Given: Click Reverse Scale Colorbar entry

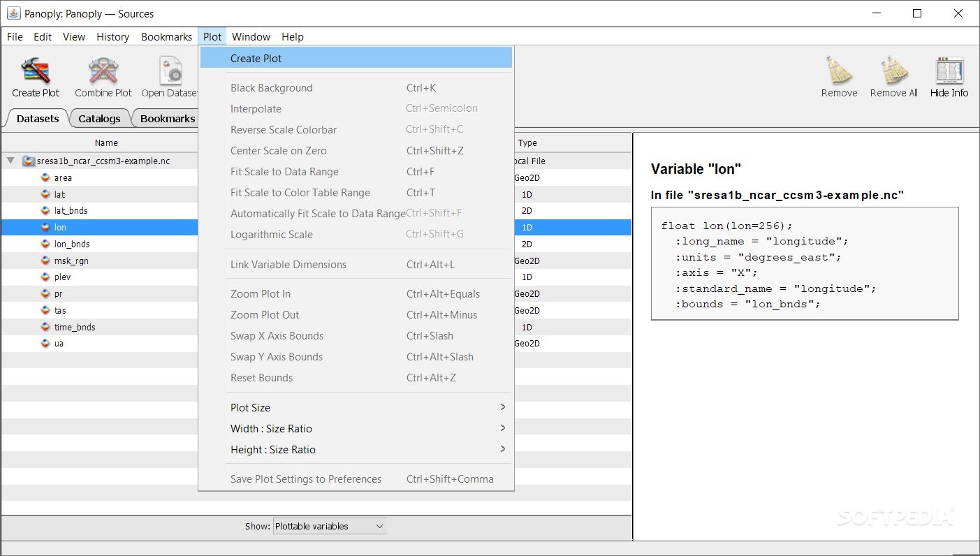Looking at the screenshot, I should tap(356, 130).
